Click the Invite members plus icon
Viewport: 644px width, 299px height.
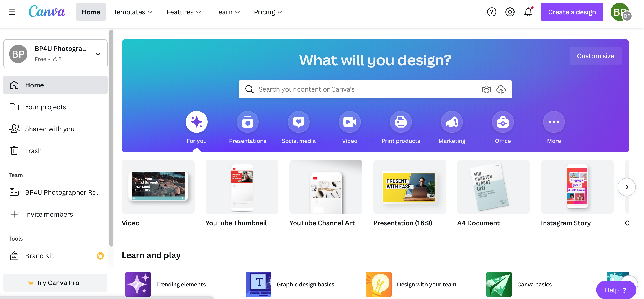(x=14, y=214)
